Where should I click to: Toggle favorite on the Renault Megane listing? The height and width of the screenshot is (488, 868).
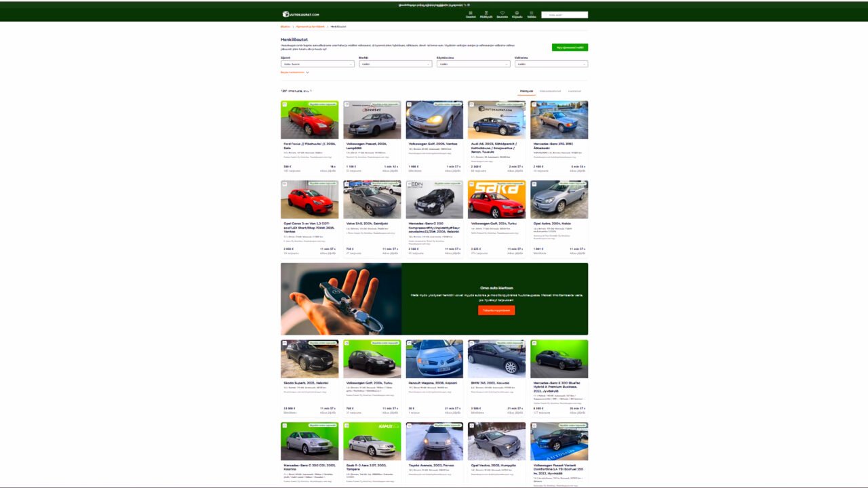point(410,344)
